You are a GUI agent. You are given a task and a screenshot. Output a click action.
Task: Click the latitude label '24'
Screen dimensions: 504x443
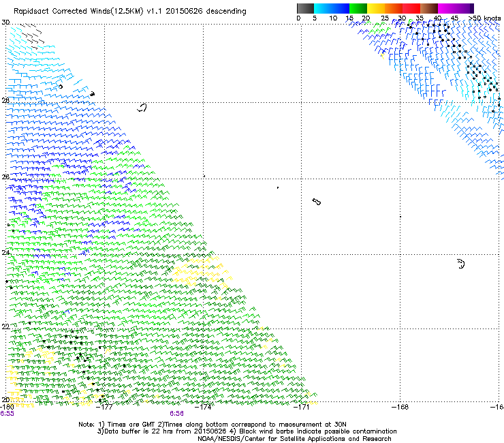tap(5, 253)
